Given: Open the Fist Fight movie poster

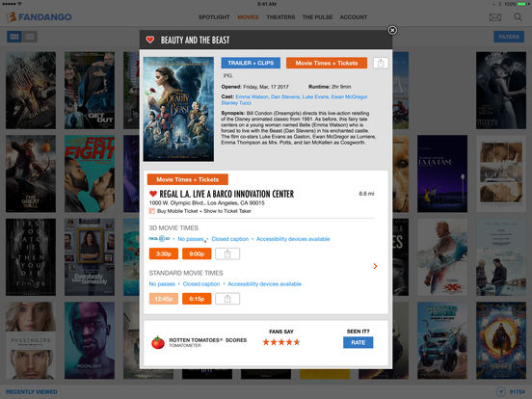Looking at the screenshot, I should click(90, 173).
